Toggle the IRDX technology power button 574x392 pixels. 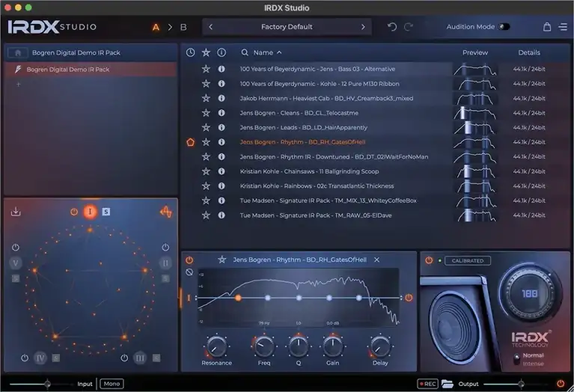(x=429, y=260)
